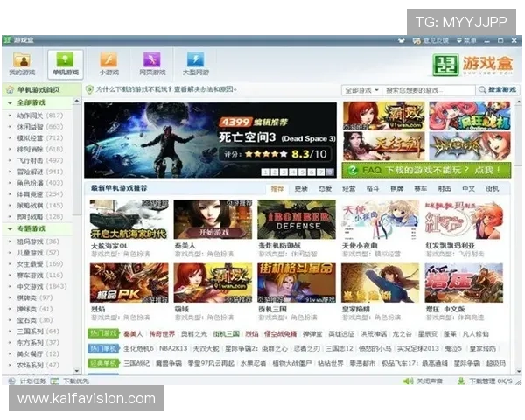Open the 大航海家OL game thumbnail
The image size is (525, 420).
click(129, 220)
